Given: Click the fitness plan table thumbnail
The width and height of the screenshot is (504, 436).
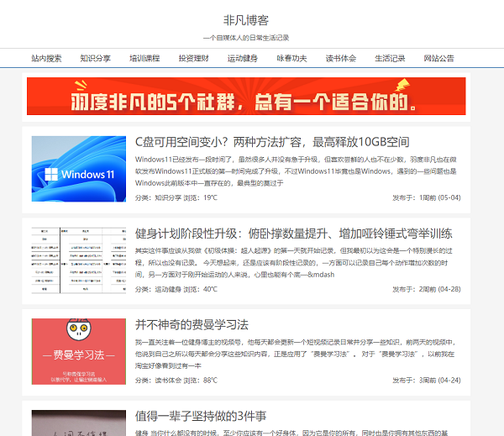Looking at the screenshot, I should coord(79,260).
